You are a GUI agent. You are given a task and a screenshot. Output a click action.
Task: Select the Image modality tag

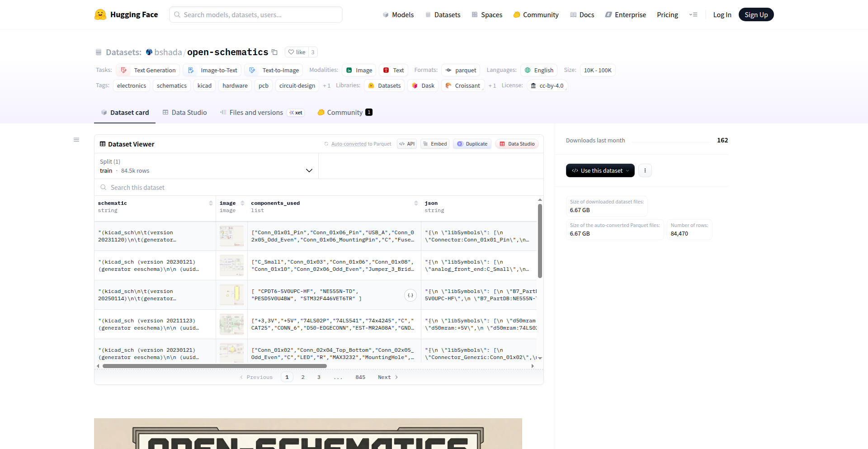tap(359, 70)
